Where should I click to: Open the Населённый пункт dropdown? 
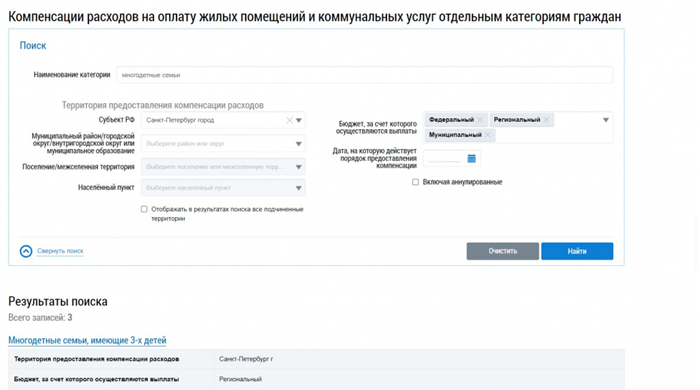click(x=299, y=188)
